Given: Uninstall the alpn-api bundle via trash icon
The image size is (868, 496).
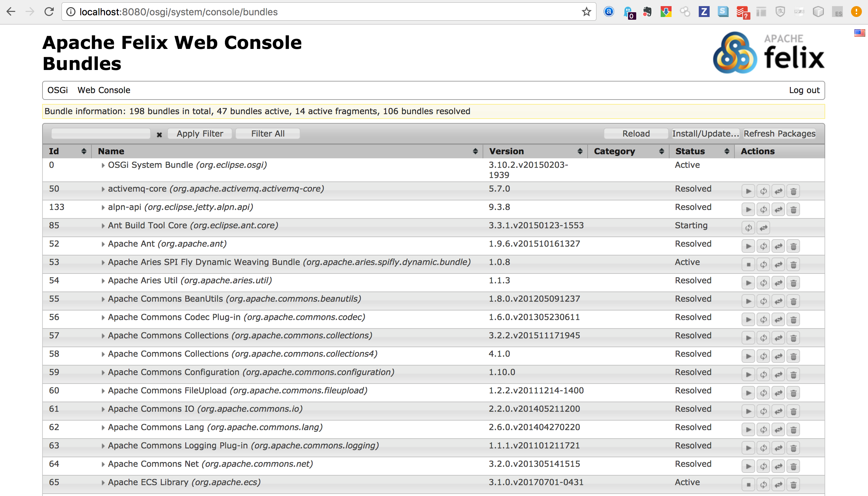Looking at the screenshot, I should tap(793, 210).
